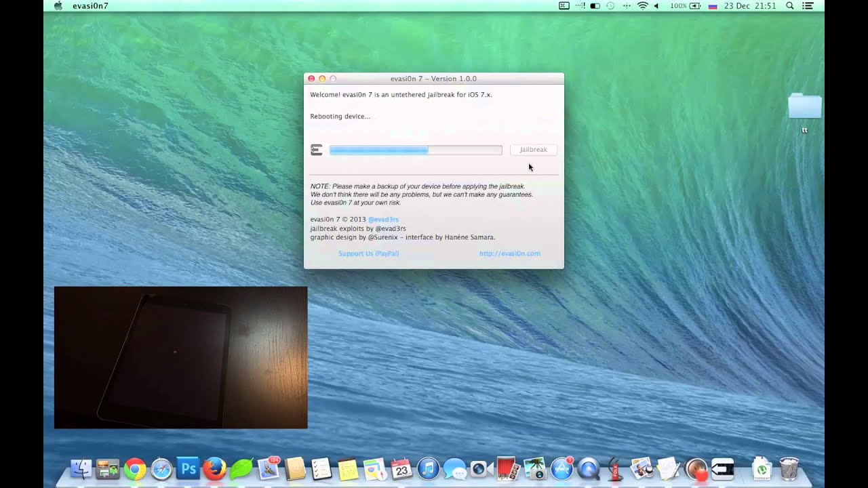The height and width of the screenshot is (488, 868).
Task: Open Contacts address book in Dock
Action: pos(295,469)
